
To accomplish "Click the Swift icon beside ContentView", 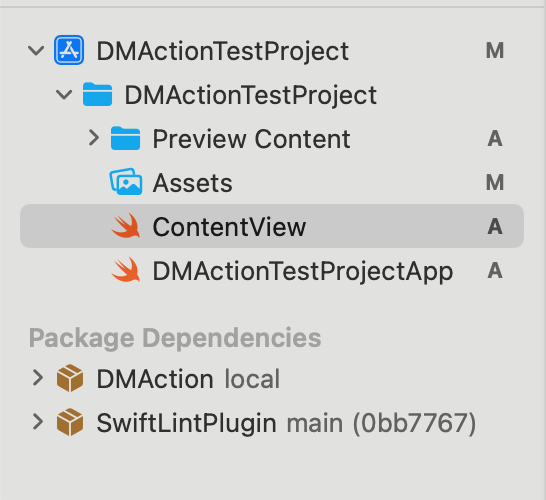I will click(x=126, y=226).
